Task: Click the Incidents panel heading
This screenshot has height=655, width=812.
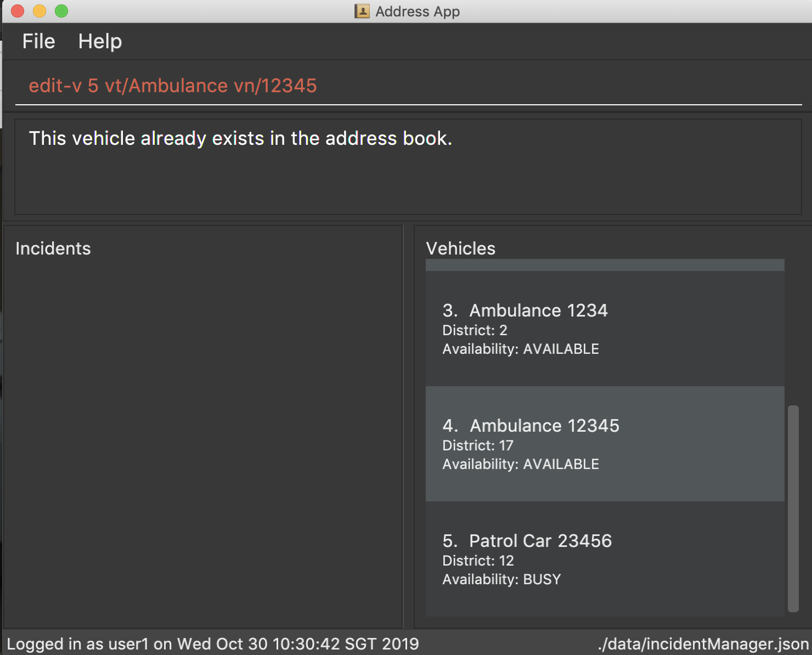Action: point(53,249)
